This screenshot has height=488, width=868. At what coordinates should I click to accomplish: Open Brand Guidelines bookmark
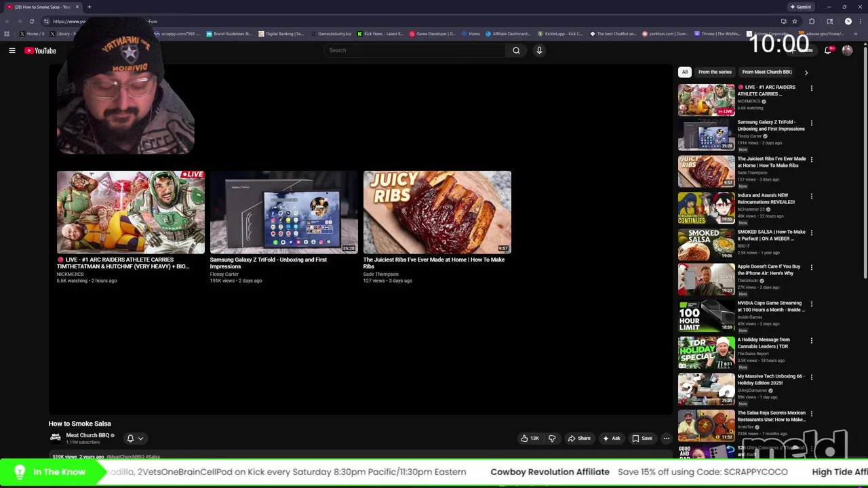click(x=229, y=33)
